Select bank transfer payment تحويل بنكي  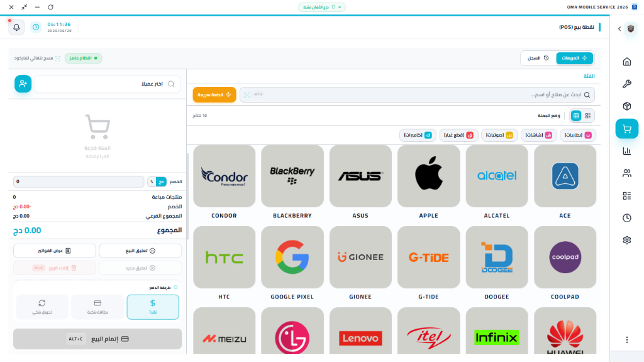coord(42,307)
